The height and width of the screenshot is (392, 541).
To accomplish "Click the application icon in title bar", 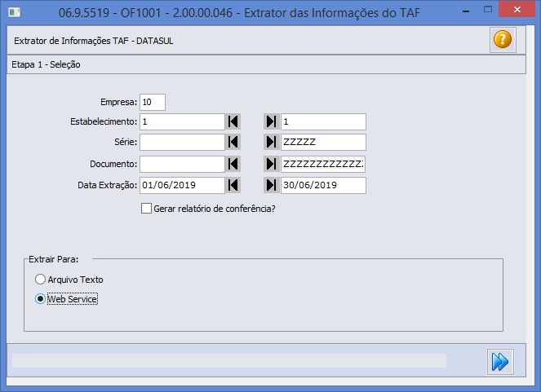I will 14,13.
